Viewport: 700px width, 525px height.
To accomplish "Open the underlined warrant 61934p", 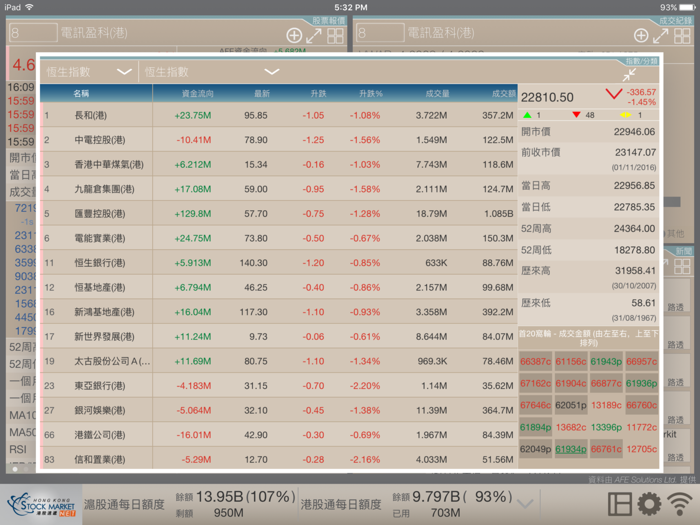I will 571,449.
